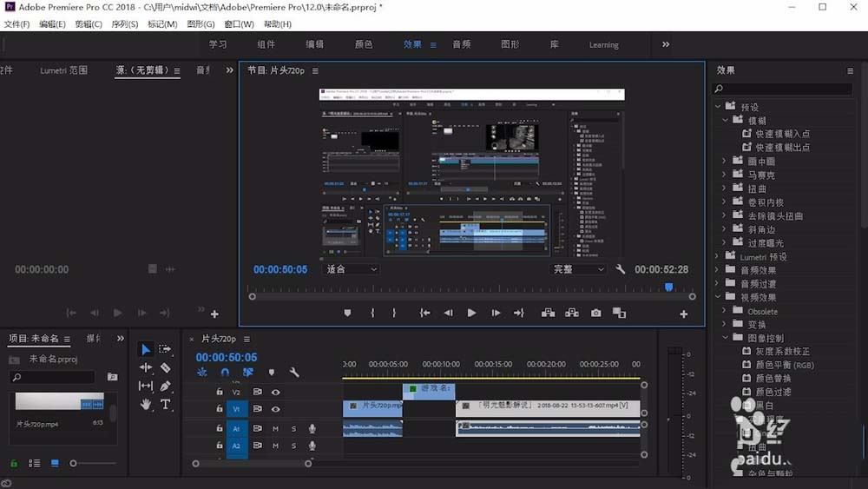This screenshot has width=868, height=489.
Task: Expand the 马赛克 effects folder
Action: tap(724, 175)
